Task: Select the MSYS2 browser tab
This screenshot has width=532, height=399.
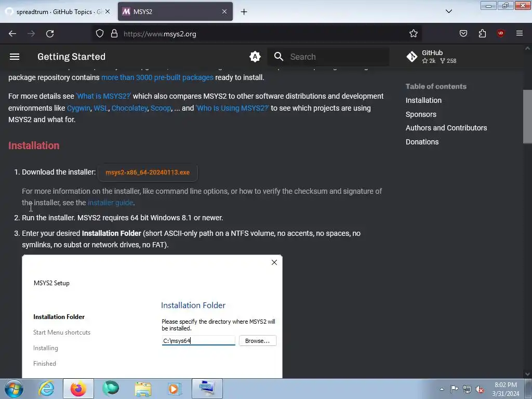Action: pos(175,11)
